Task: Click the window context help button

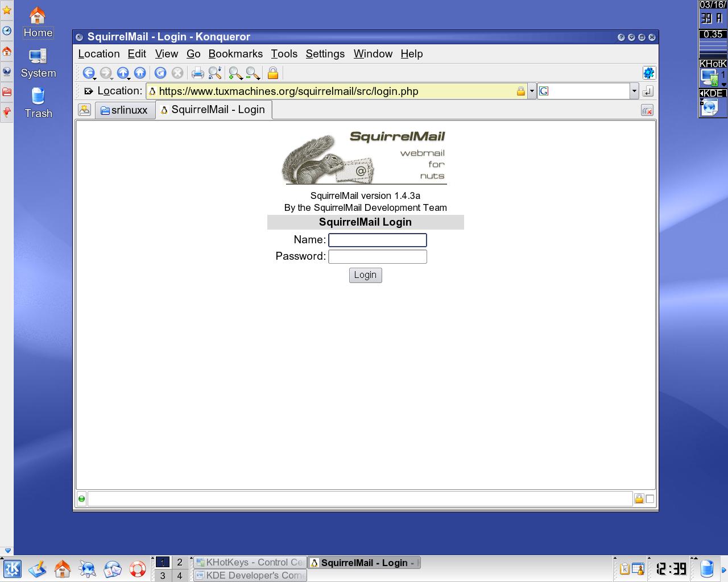Action: coord(621,37)
